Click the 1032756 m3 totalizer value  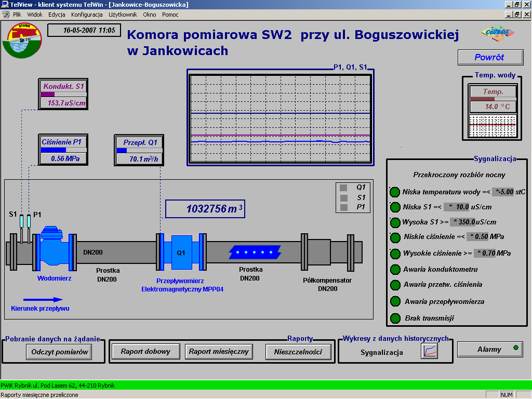coord(205,209)
